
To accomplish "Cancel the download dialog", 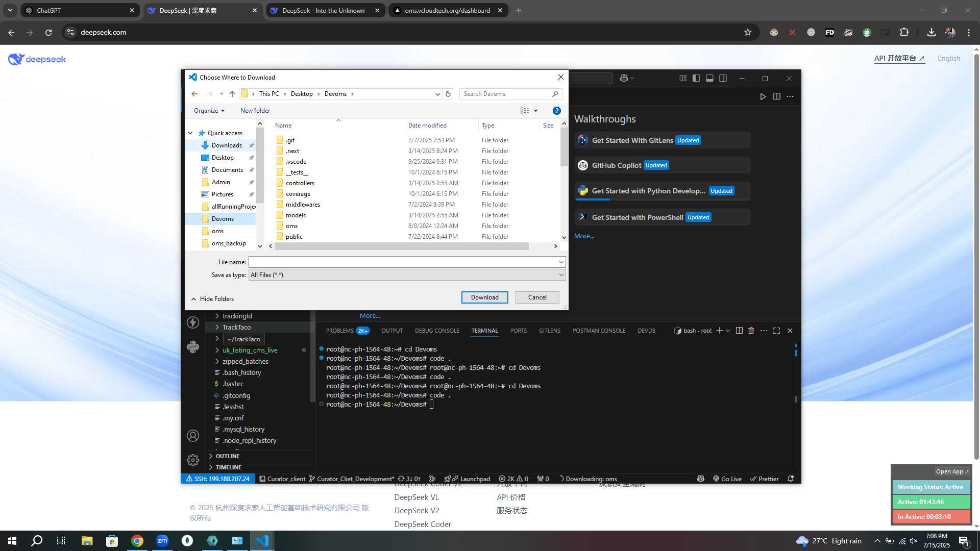I will [x=537, y=297].
